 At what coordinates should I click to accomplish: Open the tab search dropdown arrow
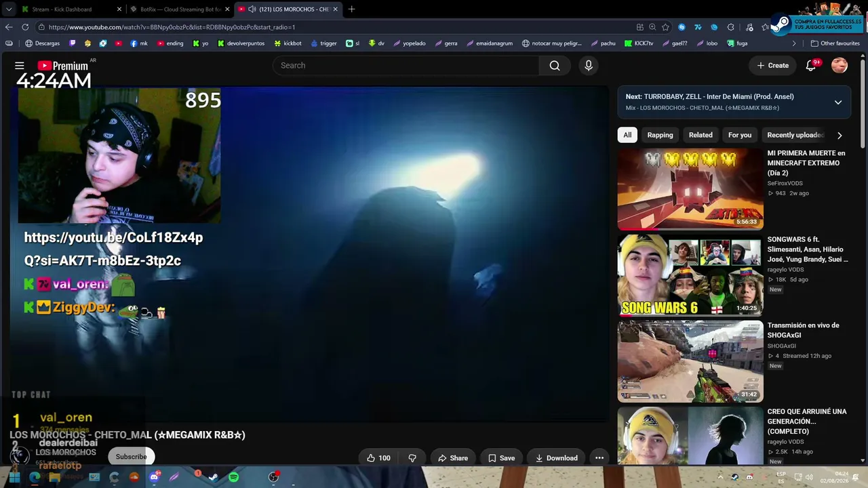click(8, 9)
